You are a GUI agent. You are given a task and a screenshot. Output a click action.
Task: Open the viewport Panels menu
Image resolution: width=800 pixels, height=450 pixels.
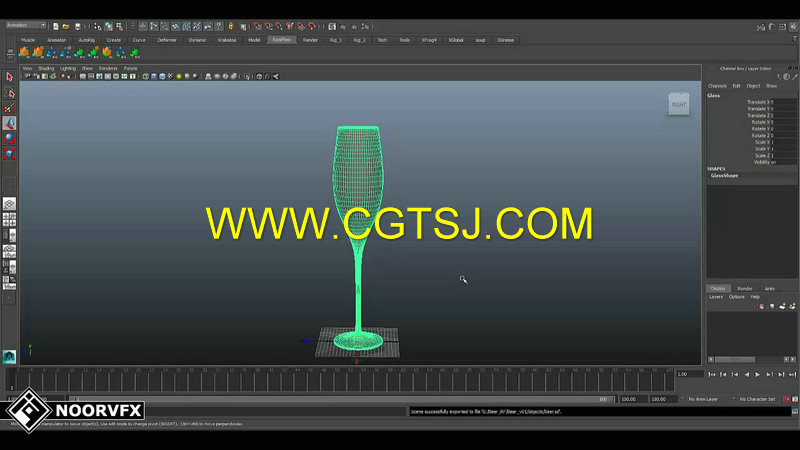[131, 68]
